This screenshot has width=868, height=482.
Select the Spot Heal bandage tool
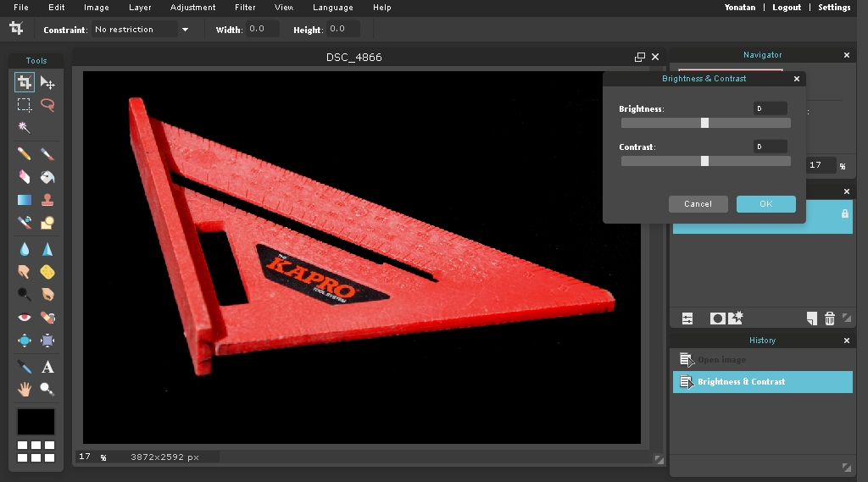47,318
